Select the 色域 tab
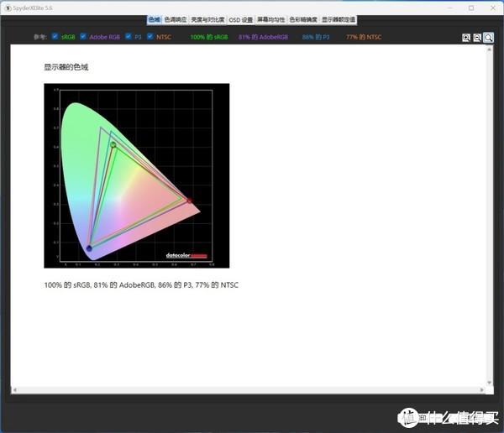The image size is (504, 433). pyautogui.click(x=155, y=19)
